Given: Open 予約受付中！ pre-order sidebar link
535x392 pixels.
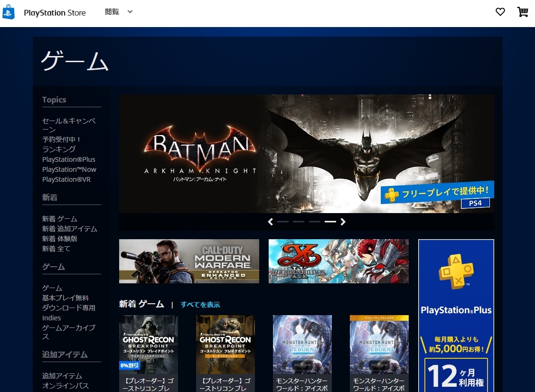Looking at the screenshot, I should (61, 140).
